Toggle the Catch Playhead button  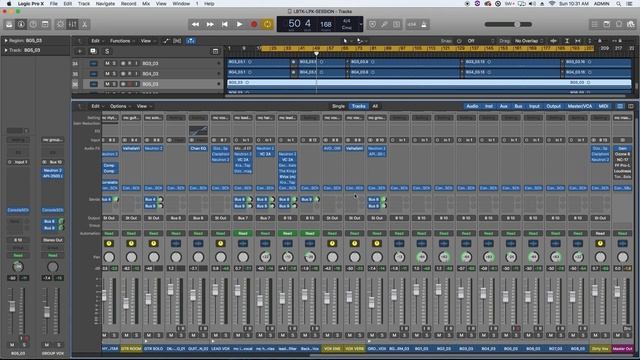click(x=191, y=41)
